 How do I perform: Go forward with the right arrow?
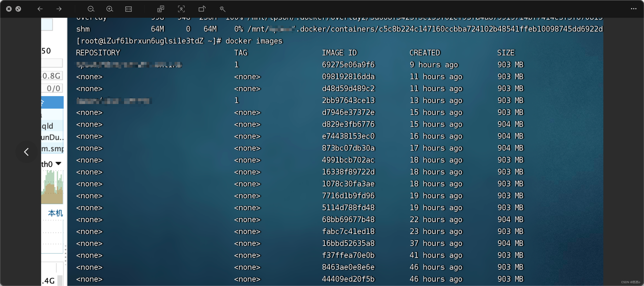point(59,9)
